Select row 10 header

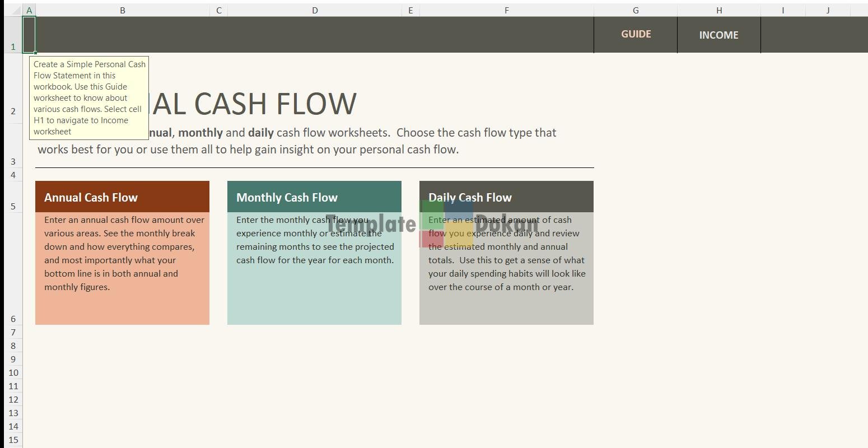[x=12, y=372]
